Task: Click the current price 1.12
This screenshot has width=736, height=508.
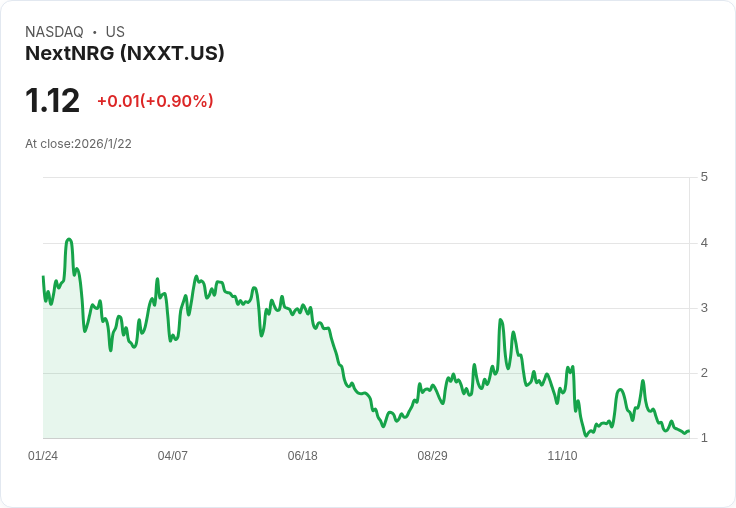Action: (x=52, y=101)
